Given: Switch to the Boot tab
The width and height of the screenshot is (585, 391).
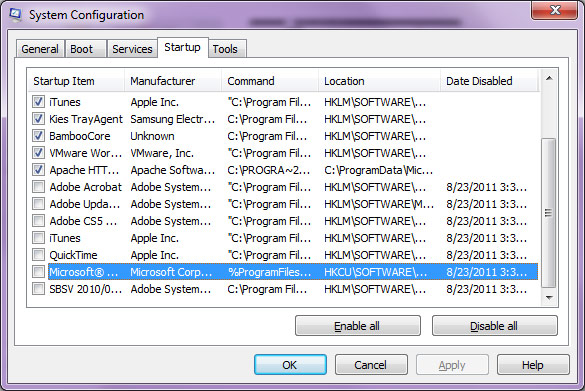Looking at the screenshot, I should [x=85, y=49].
